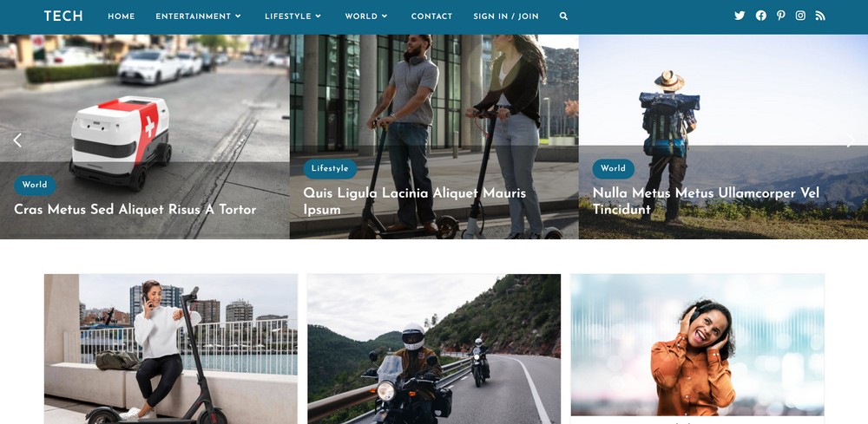Open the Contact page
The height and width of the screenshot is (424, 868).
point(431,16)
